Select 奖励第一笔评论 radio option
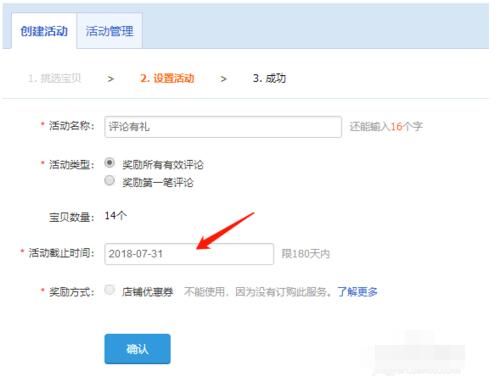 click(x=109, y=181)
